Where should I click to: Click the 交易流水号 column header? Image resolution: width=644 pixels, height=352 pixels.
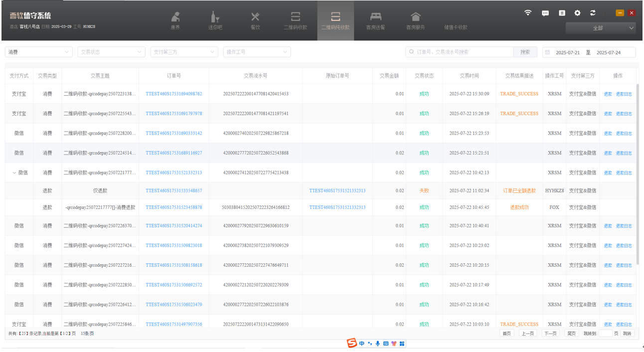point(256,76)
